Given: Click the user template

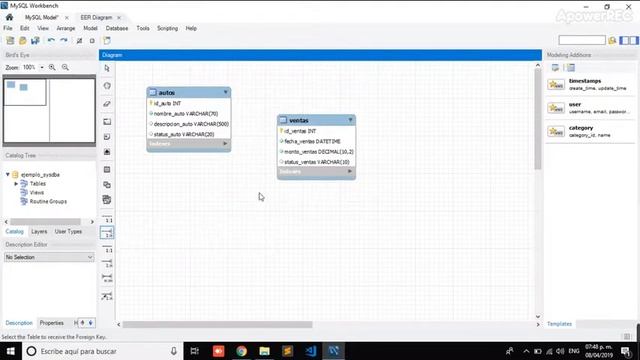Looking at the screenshot, I should pos(590,108).
